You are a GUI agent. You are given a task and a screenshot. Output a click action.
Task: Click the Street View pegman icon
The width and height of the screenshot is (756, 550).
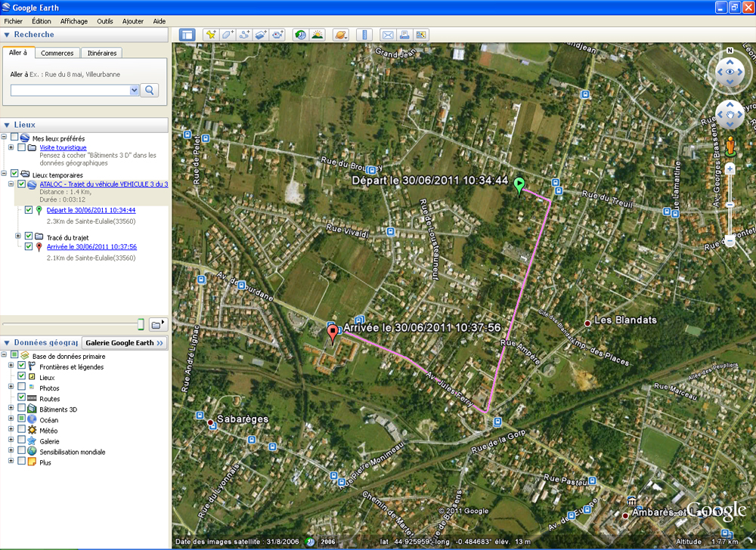[730, 146]
